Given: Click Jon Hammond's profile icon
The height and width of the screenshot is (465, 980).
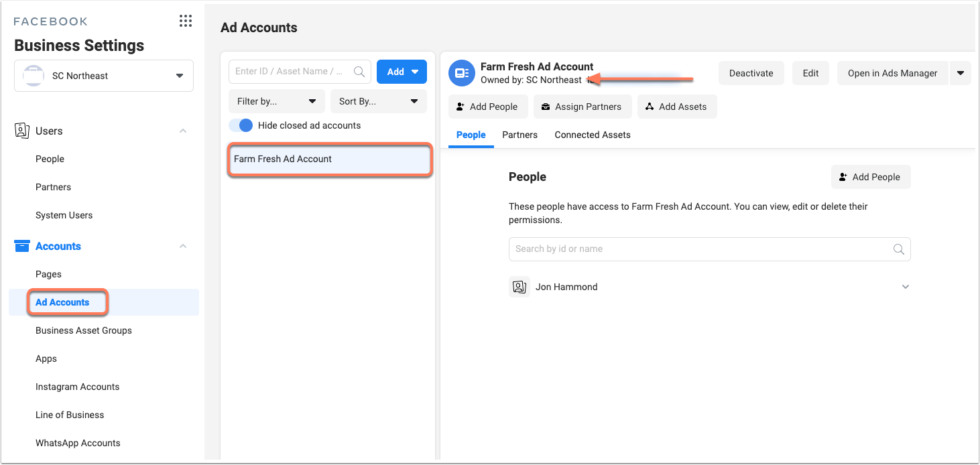Looking at the screenshot, I should point(519,287).
